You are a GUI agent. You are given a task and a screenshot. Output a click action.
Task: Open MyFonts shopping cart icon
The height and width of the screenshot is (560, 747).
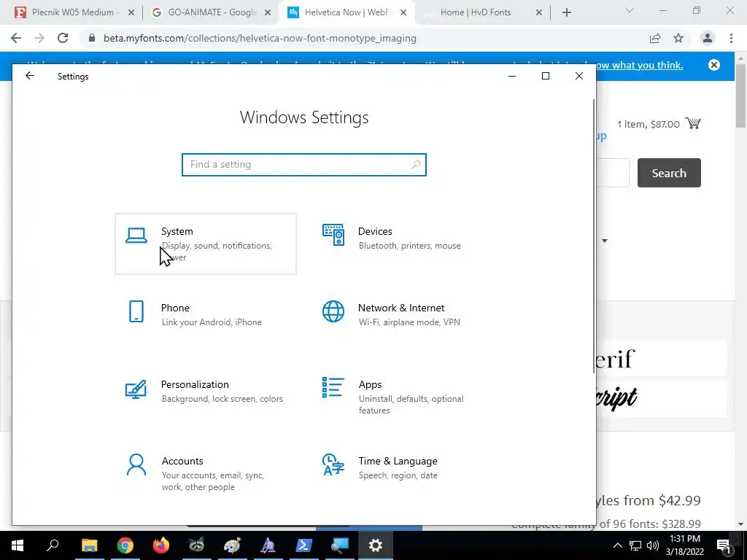693,123
